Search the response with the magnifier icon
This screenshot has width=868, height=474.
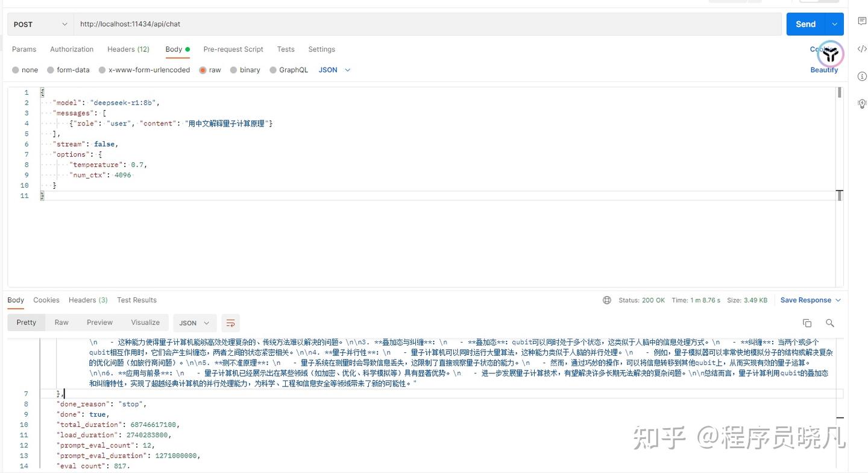[x=830, y=323]
